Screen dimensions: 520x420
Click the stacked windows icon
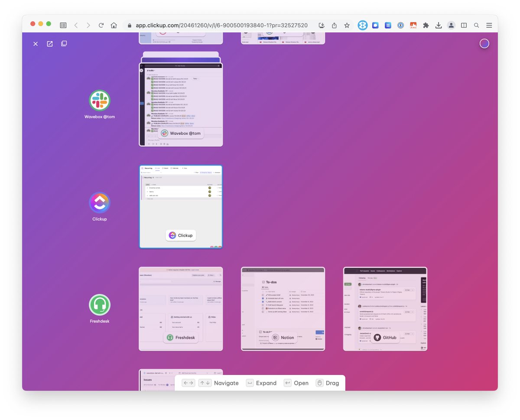point(64,44)
